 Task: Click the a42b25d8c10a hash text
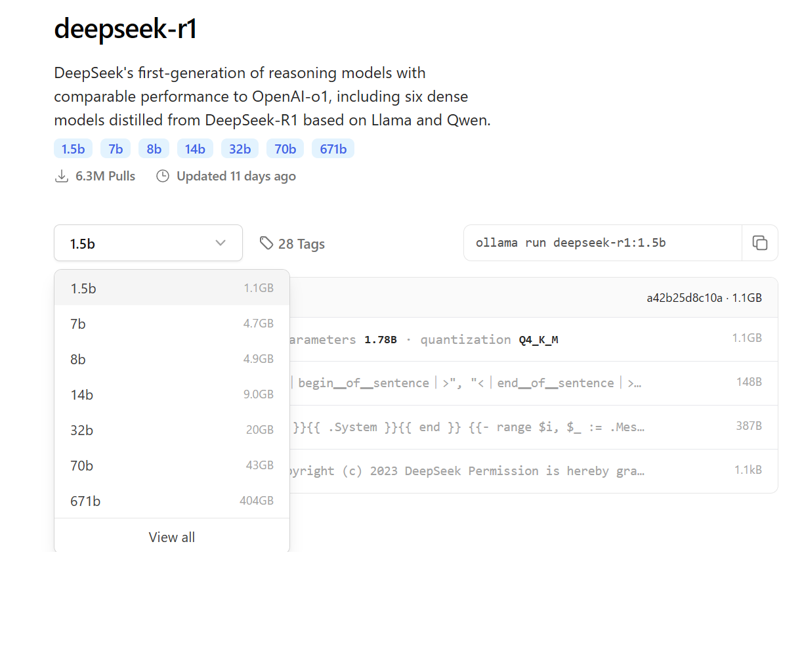[x=685, y=298]
